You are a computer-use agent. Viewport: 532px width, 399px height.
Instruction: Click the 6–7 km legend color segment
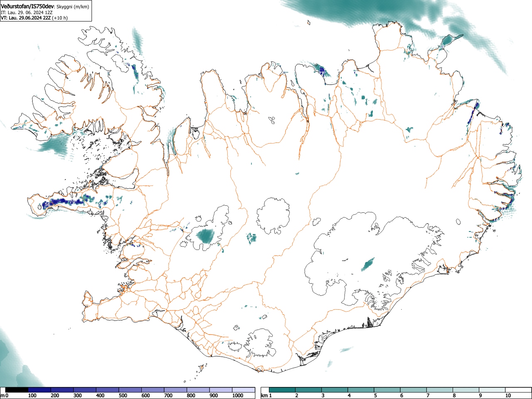coord(414,390)
